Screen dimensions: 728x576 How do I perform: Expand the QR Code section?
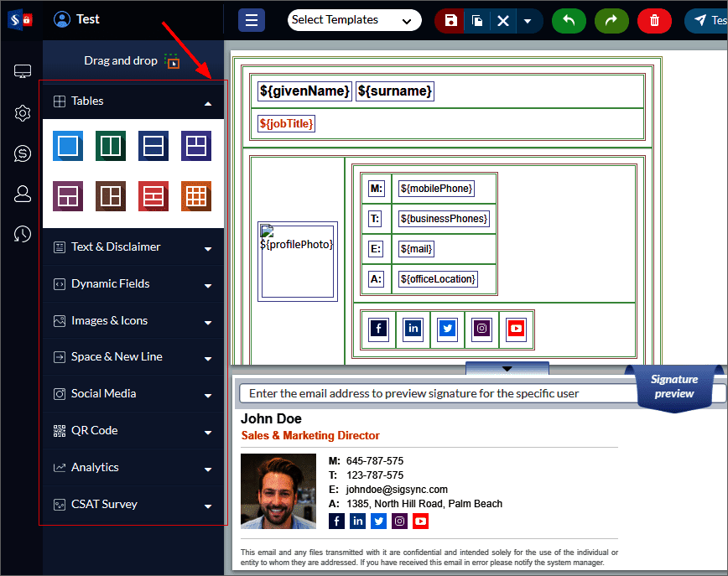133,431
